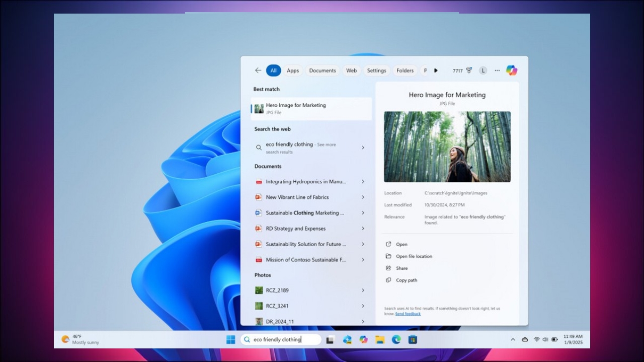Open the search magnifier in taskbar search box

coord(247,339)
